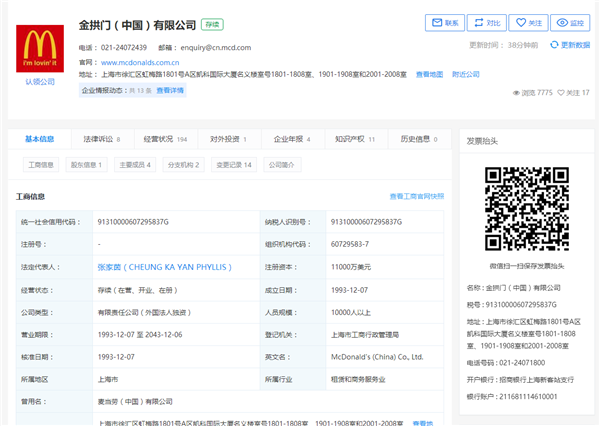The height and width of the screenshot is (426, 600).
Task: Click bank account 211681114610001
Action: click(x=528, y=397)
